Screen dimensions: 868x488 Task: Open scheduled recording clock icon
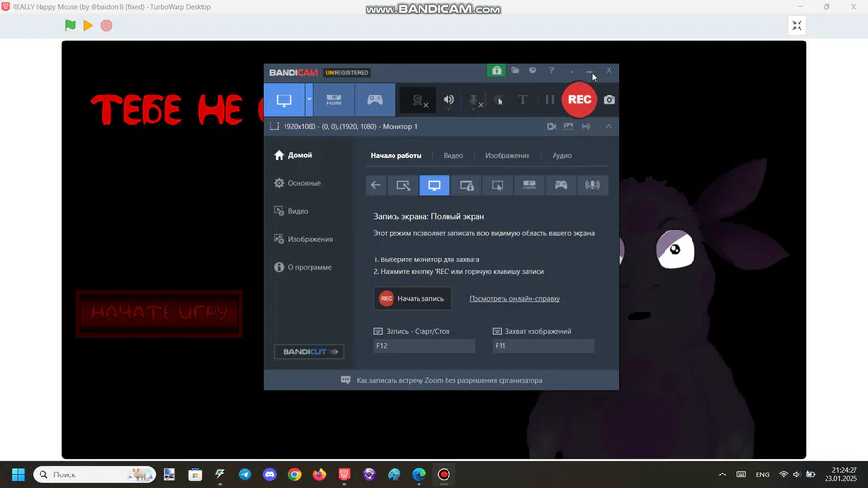[x=532, y=70]
